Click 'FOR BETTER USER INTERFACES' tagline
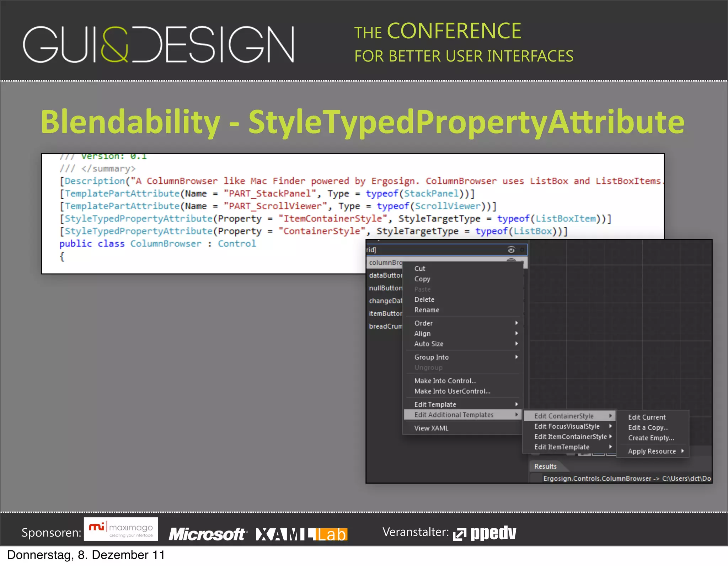Screen dimensions: 728x566 [464, 56]
